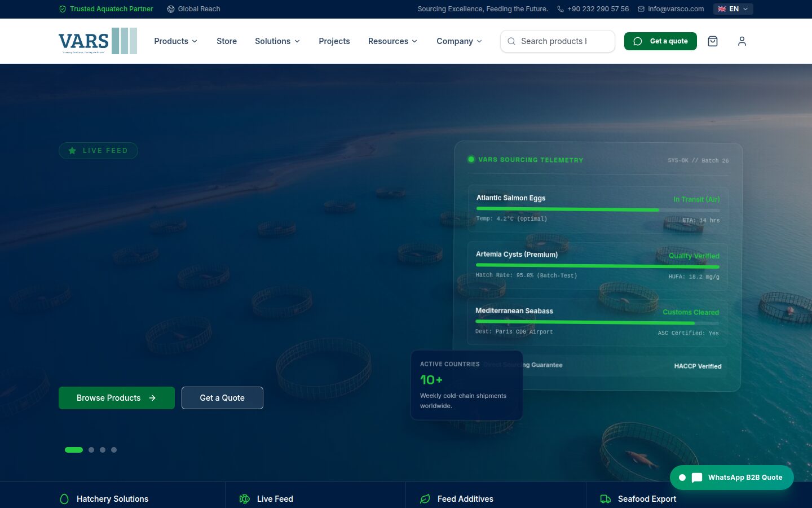Expand the Solutions dropdown menu
The height and width of the screenshot is (508, 812).
[277, 41]
